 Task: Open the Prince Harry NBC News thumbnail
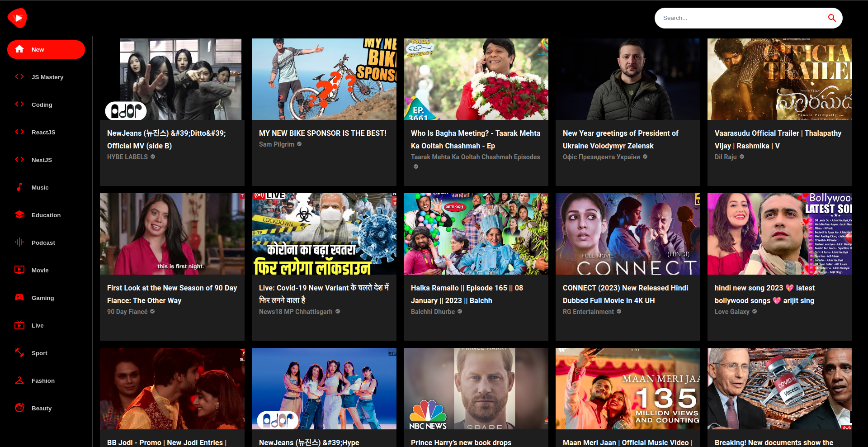point(476,389)
